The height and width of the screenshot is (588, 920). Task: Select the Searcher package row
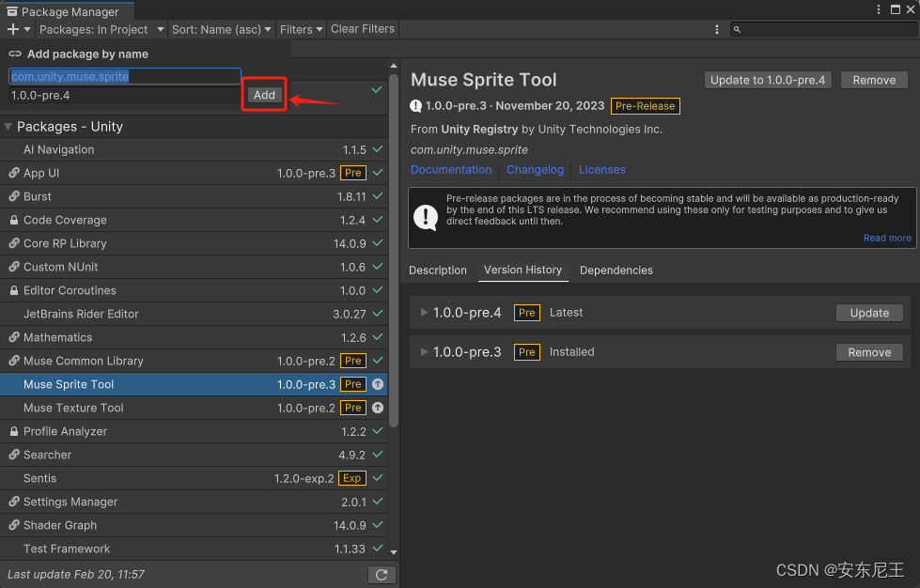(194, 455)
